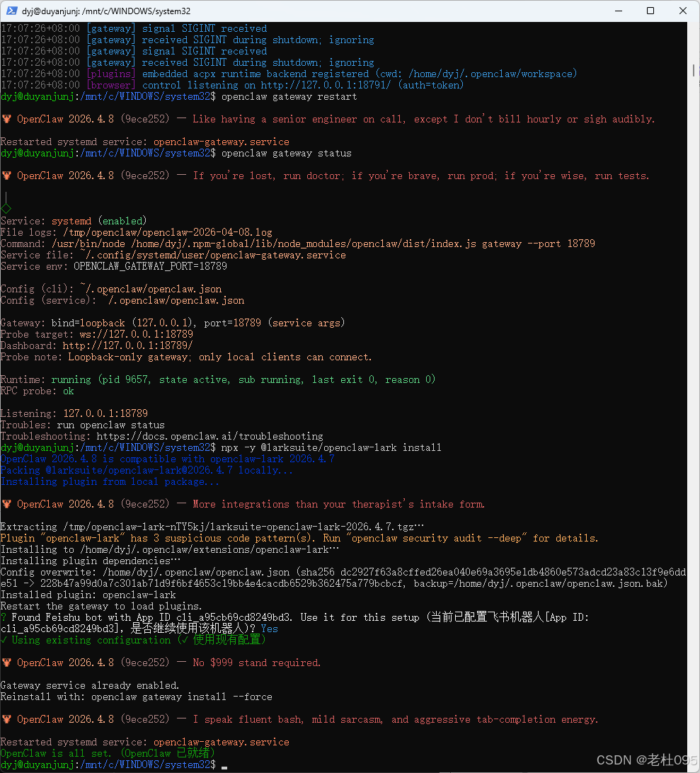Image resolution: width=700 pixels, height=773 pixels.
Task: Select the Dashboard URL http://127.0.0.1:18789/
Action: click(x=127, y=345)
